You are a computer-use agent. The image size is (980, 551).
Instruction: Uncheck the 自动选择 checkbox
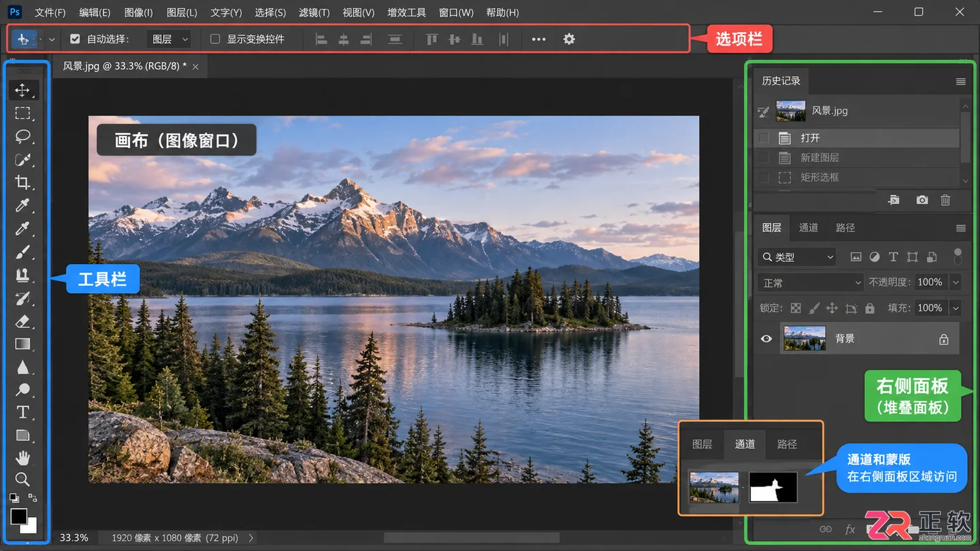[75, 39]
